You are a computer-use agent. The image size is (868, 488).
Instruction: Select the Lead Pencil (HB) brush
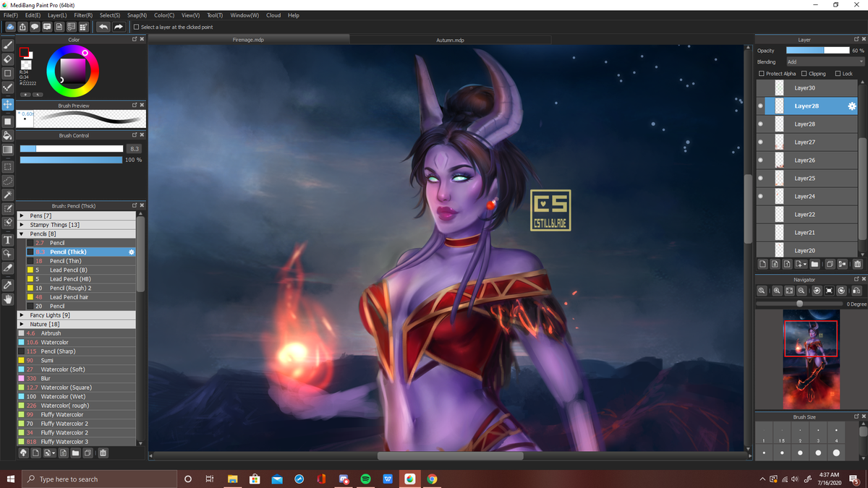80,279
